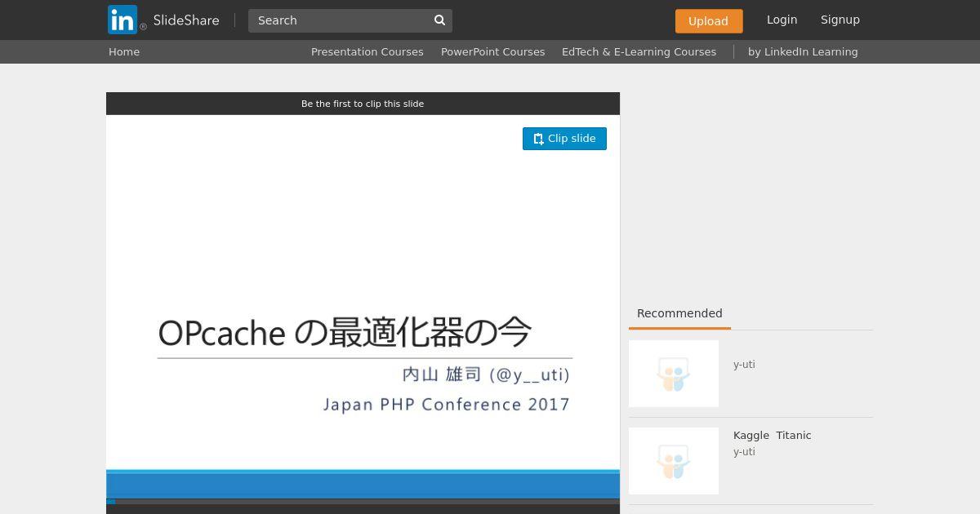
Task: Open the Login link
Action: (782, 20)
